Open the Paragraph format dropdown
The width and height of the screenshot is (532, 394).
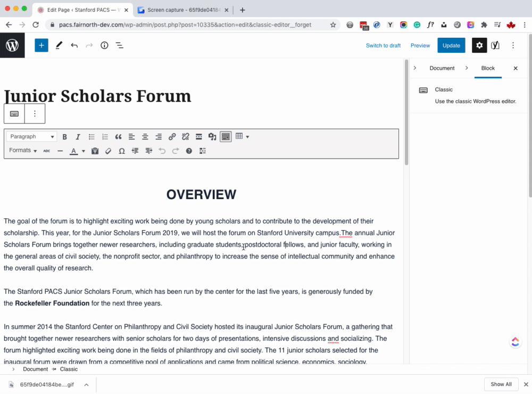[31, 136]
